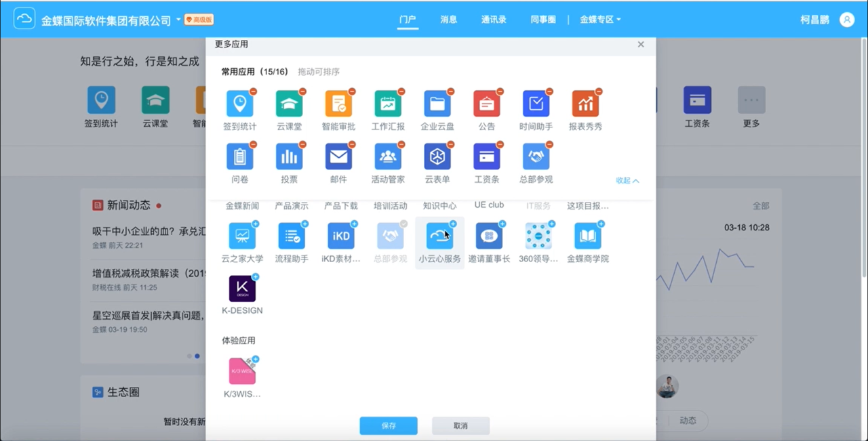868x441 pixels.
Task: Expand the company name dropdown arrow
Action: (178, 20)
